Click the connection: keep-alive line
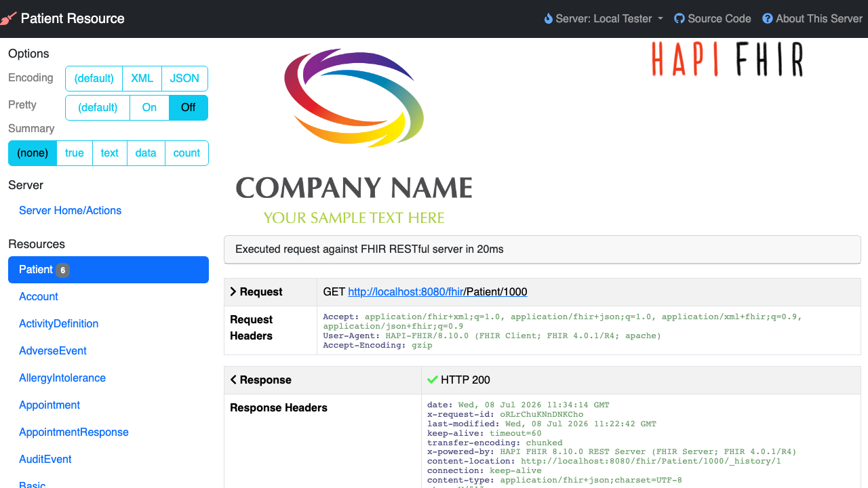 coord(484,470)
